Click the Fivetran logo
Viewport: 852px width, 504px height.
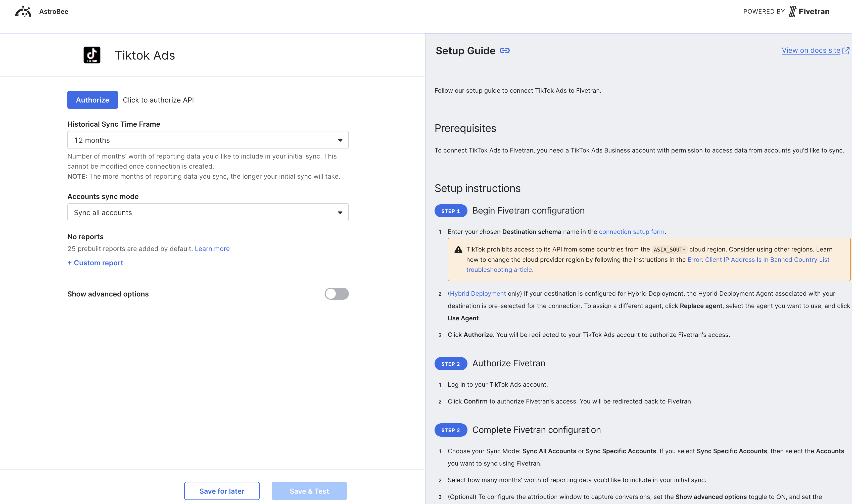tap(809, 11)
